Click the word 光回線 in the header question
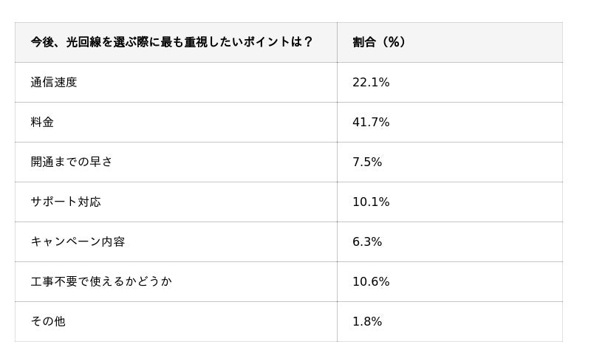Screen dimensions: 591x364 point(83,42)
